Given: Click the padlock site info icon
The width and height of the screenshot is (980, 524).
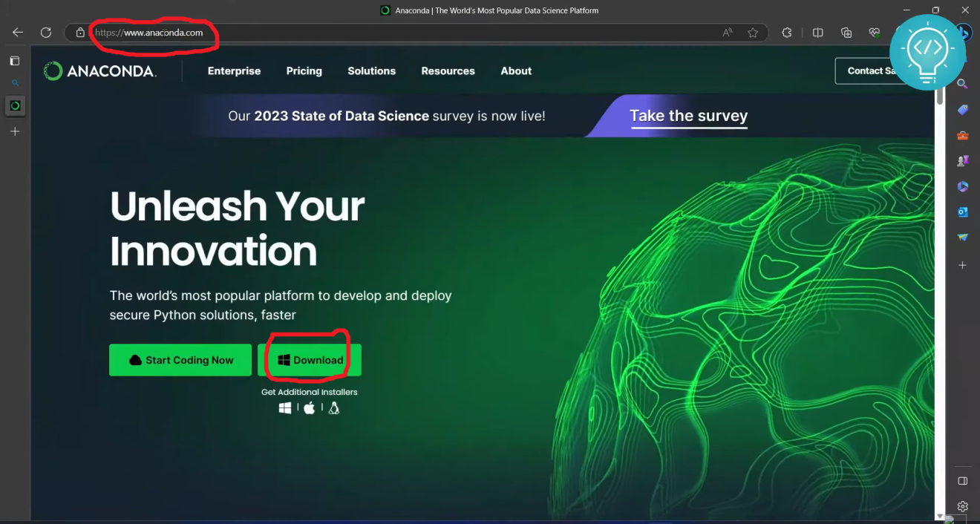Looking at the screenshot, I should [x=80, y=33].
